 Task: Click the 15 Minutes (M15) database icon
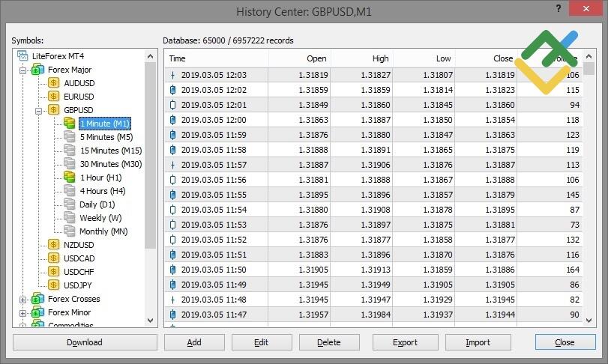70,151
